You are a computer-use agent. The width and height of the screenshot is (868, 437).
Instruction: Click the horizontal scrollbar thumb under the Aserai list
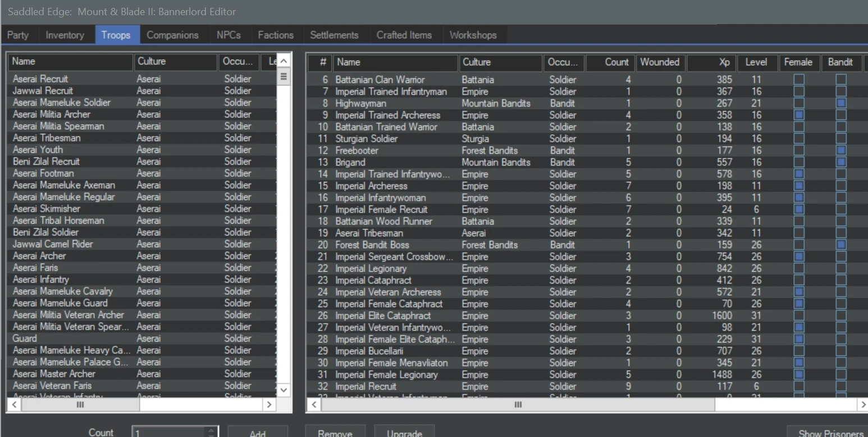[x=80, y=404]
